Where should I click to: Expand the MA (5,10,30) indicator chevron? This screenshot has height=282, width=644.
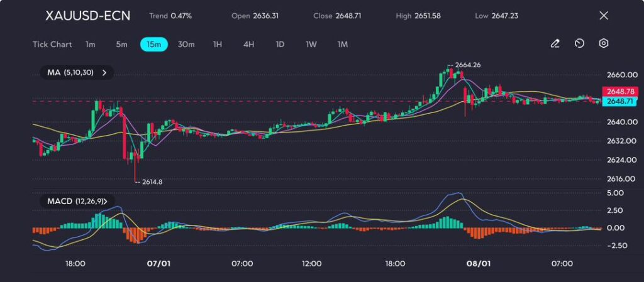click(x=104, y=73)
